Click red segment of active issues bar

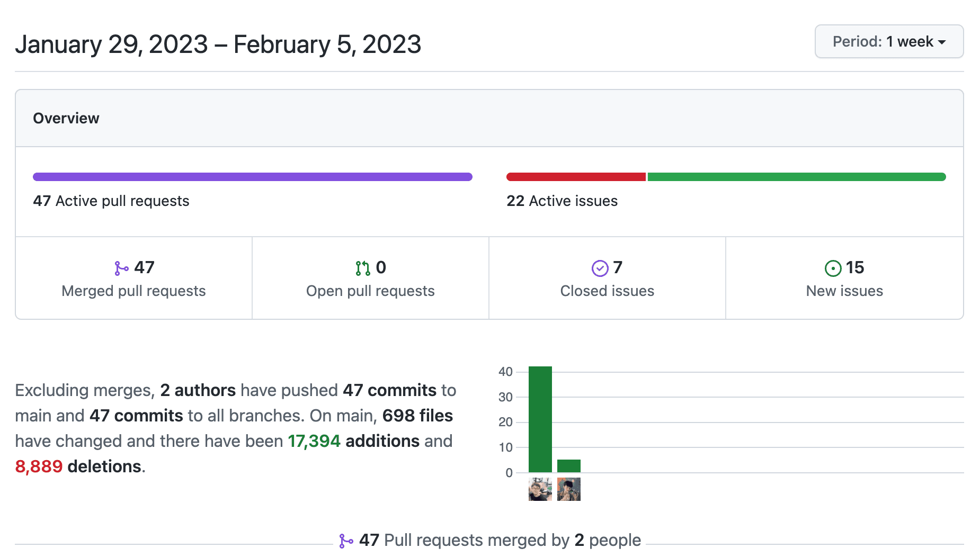[x=576, y=177]
